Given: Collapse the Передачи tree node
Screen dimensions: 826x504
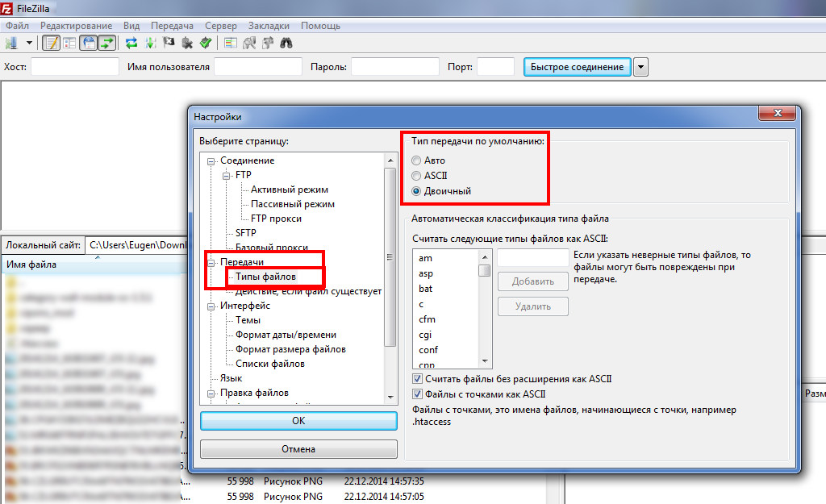Looking at the screenshot, I should 211,262.
